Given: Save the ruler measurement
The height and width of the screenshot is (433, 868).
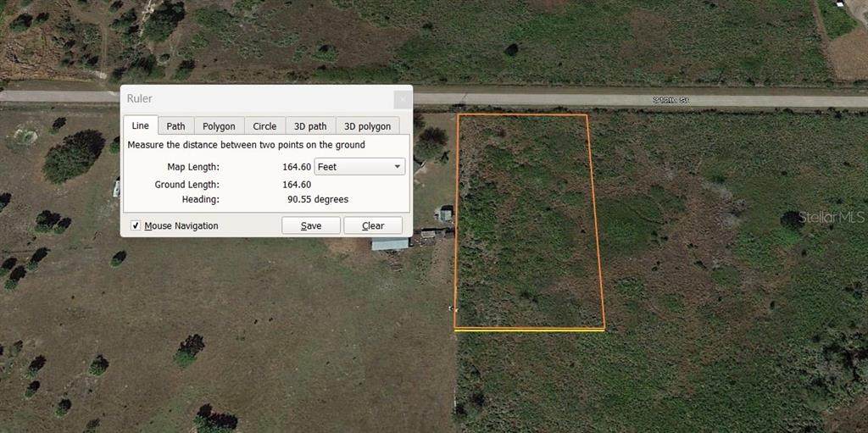Looking at the screenshot, I should tap(311, 225).
